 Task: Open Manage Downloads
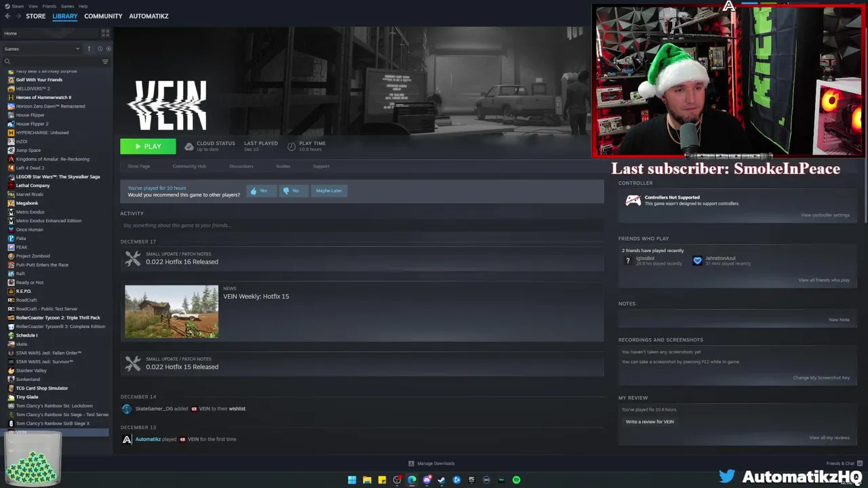tap(431, 464)
